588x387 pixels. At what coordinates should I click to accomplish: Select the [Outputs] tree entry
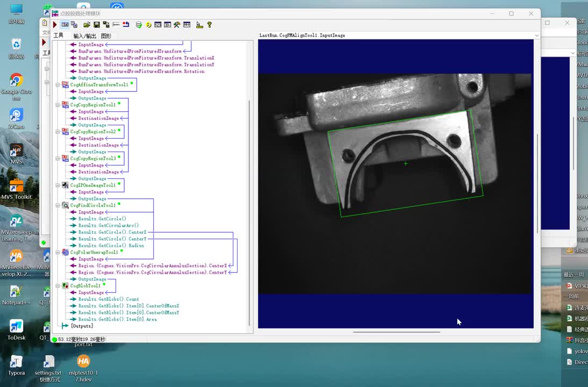(82, 326)
